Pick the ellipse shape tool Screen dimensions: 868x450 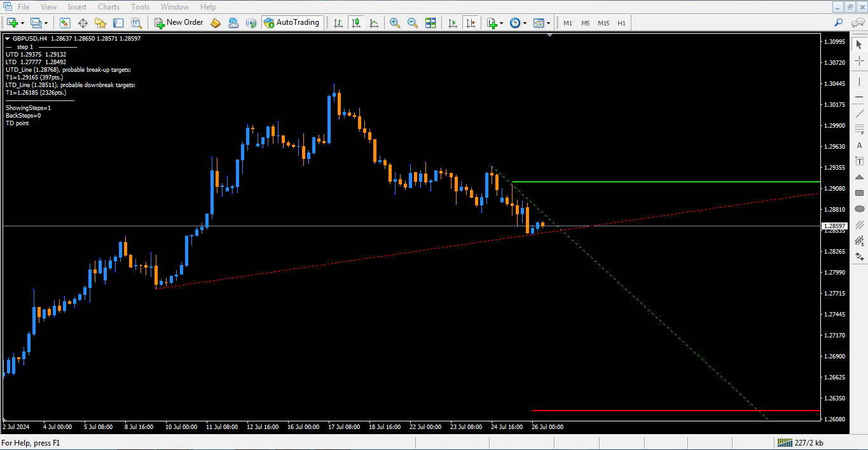[859, 208]
